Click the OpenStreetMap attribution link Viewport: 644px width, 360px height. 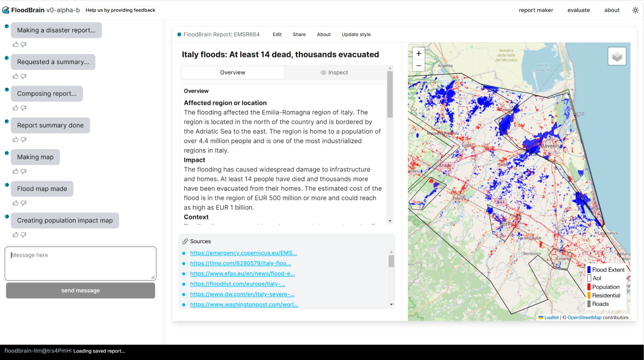click(584, 318)
